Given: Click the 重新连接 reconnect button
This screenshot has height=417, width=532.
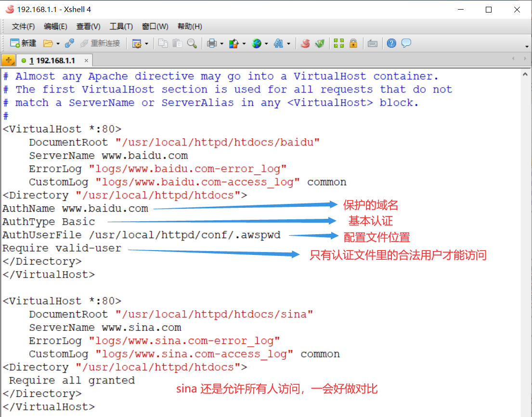Looking at the screenshot, I should coord(100,43).
